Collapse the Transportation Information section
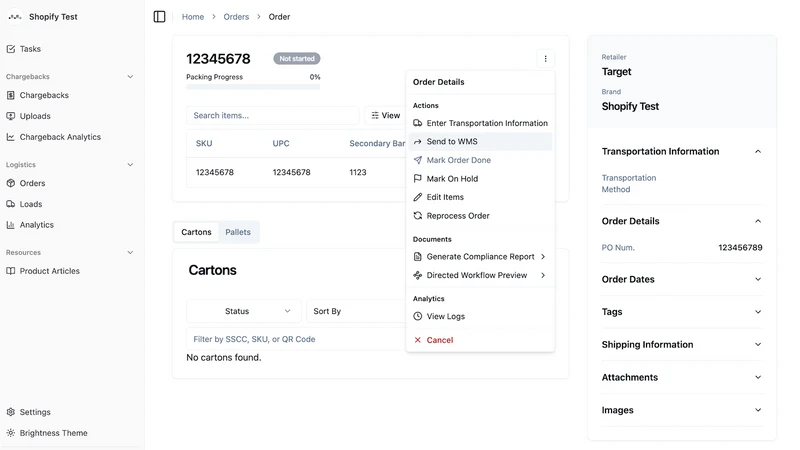Viewport: 800px width, 450px height. coord(758,152)
